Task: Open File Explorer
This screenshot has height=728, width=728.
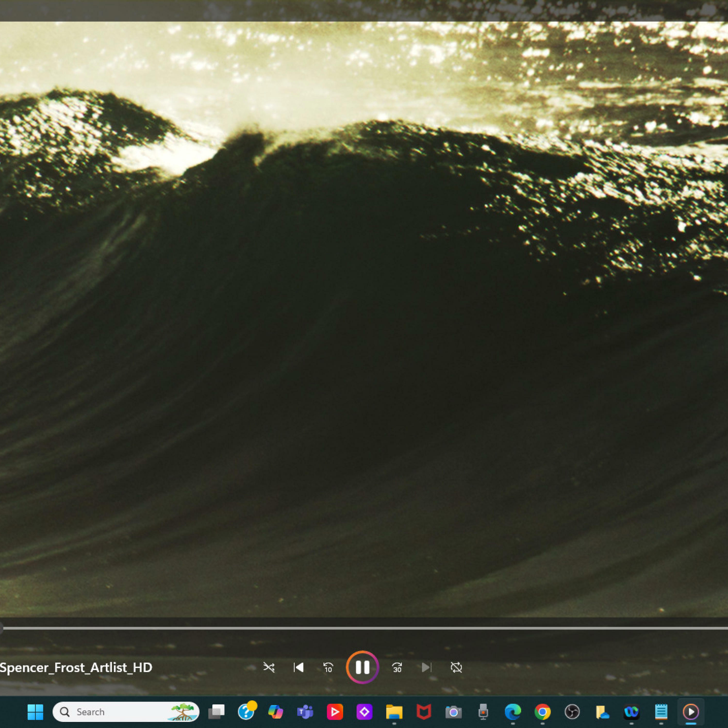Action: (394, 712)
